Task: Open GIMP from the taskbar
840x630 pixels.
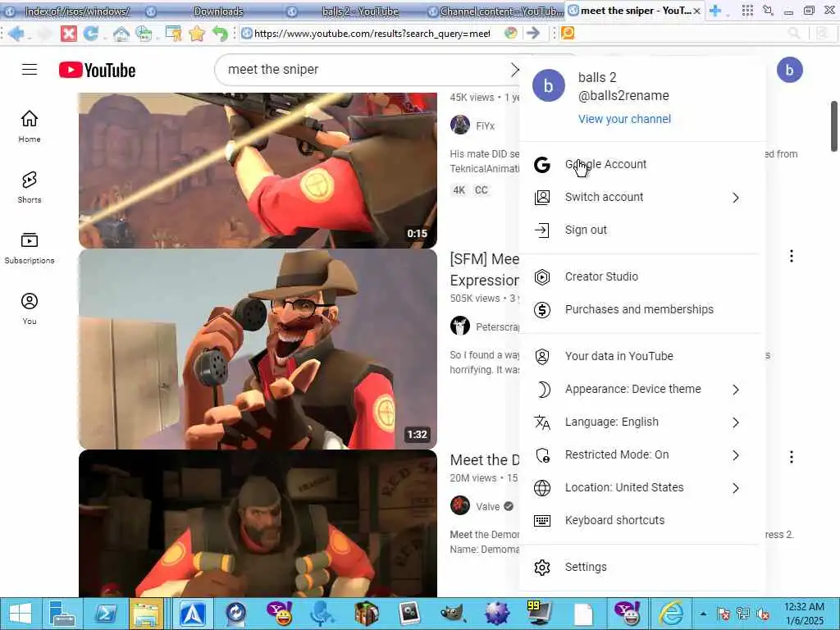Action: (453, 614)
